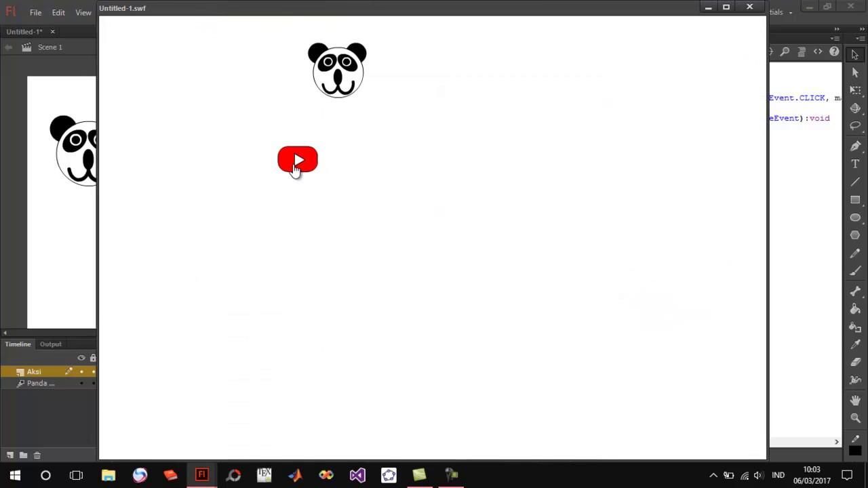Image resolution: width=868 pixels, height=488 pixels.
Task: Open the action center notification icon
Action: coord(847,475)
